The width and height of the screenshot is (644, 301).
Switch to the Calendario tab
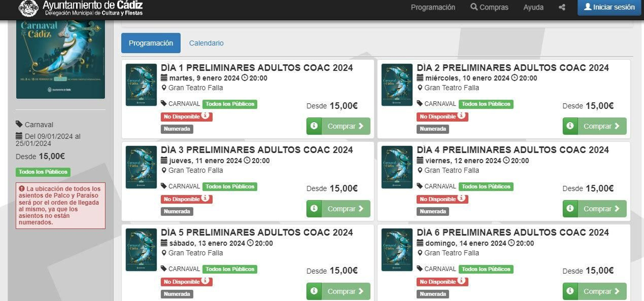click(206, 43)
